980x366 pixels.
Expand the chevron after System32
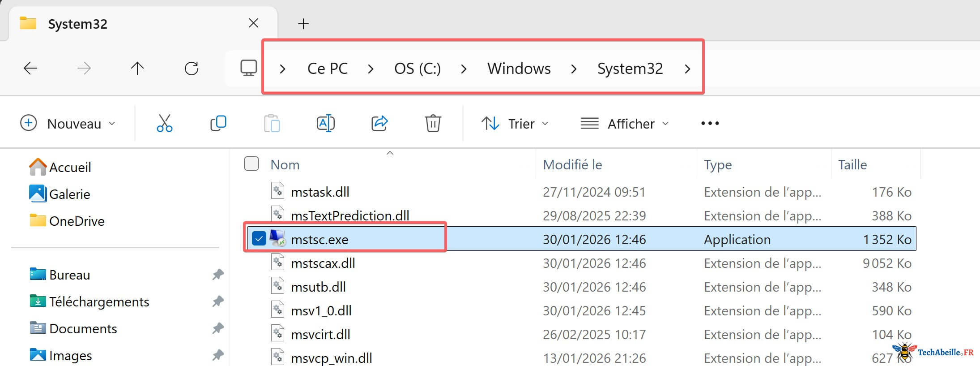click(687, 69)
